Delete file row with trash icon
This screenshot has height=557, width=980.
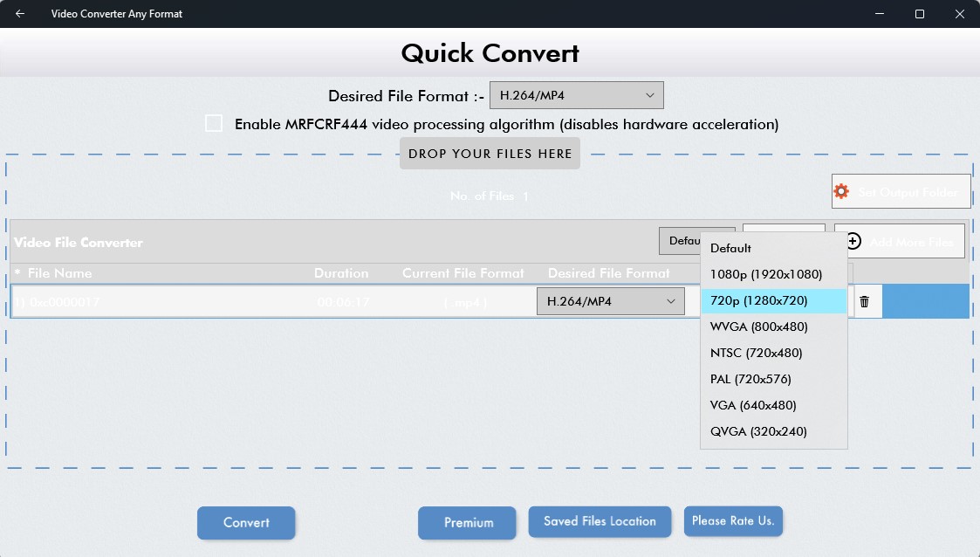[865, 302]
